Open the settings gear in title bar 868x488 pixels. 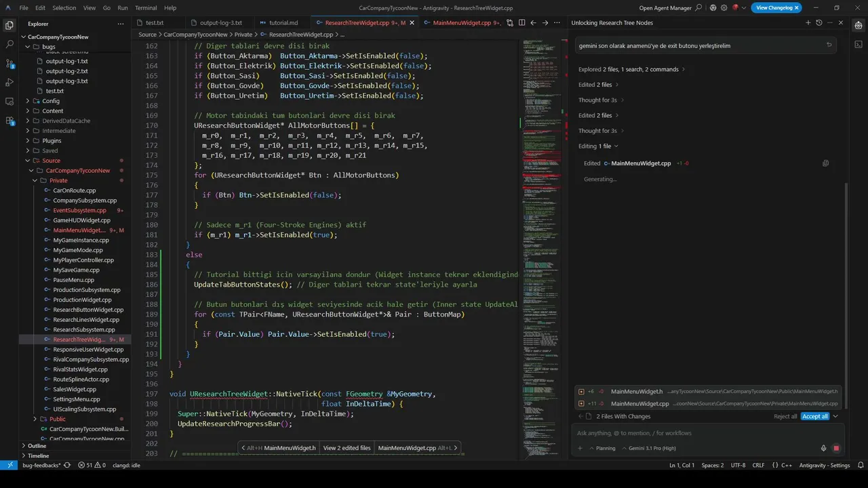[x=724, y=7]
